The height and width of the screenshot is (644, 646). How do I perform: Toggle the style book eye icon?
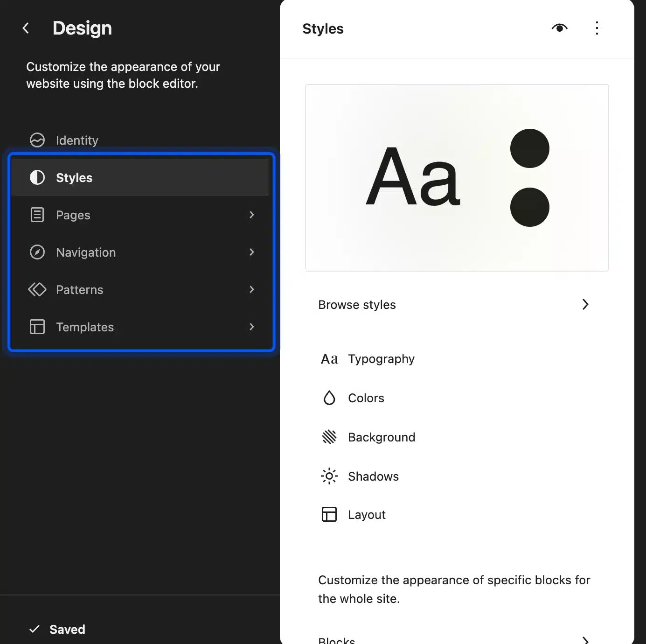pos(560,28)
